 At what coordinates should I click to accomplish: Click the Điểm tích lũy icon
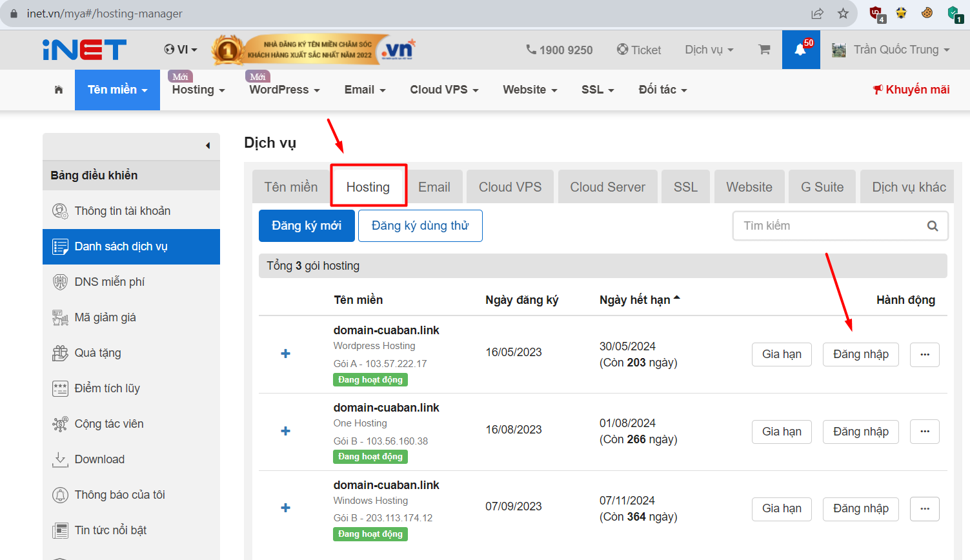click(x=60, y=388)
